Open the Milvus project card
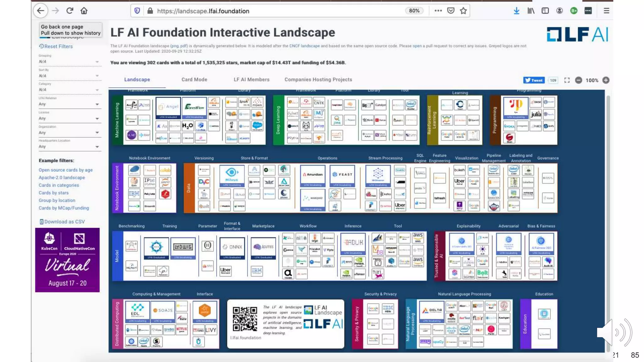Viewport: 644px width, 362px height. pos(232,175)
